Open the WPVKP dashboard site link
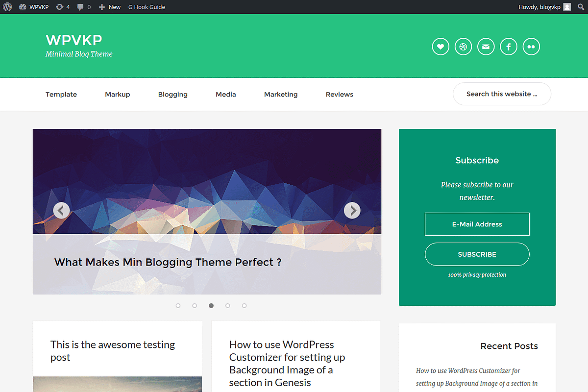Image resolution: width=588 pixels, height=392 pixels. coord(34,7)
